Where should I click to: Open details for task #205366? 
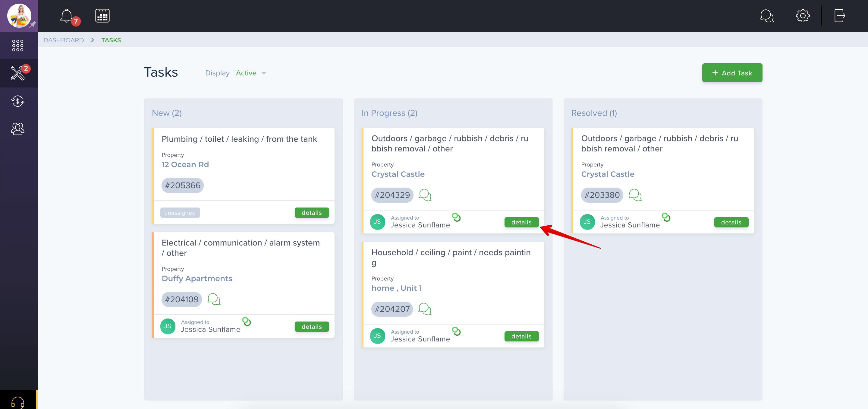312,213
